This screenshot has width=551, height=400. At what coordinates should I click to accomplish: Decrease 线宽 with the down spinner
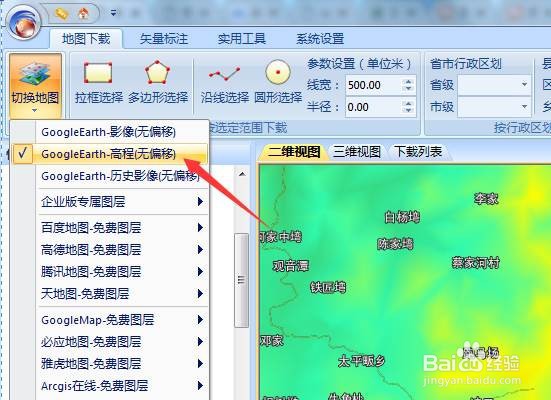[408, 89]
